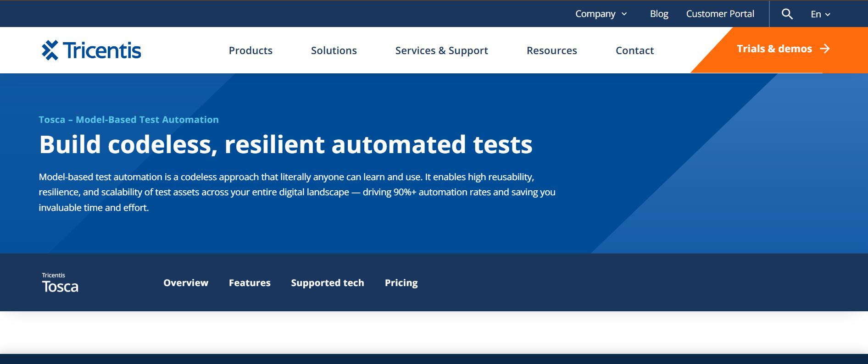The width and height of the screenshot is (868, 364).
Task: Click the Build codeless, resilient automated tests heading
Action: [x=285, y=145]
